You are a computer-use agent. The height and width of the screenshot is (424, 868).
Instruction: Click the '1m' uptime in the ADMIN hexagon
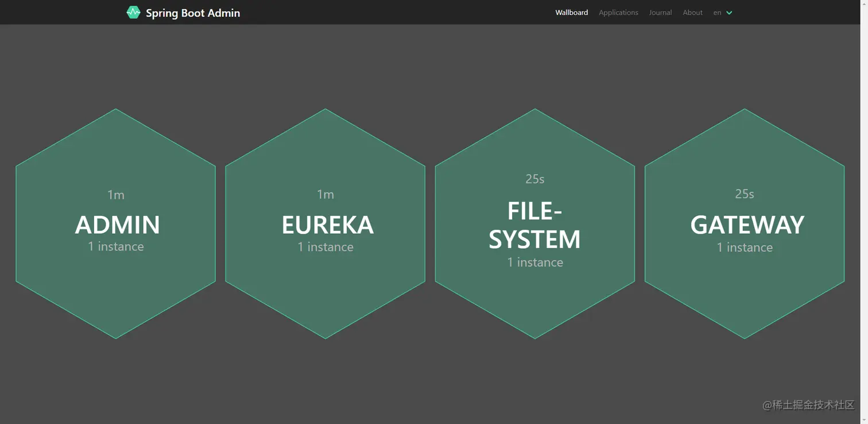click(x=116, y=195)
